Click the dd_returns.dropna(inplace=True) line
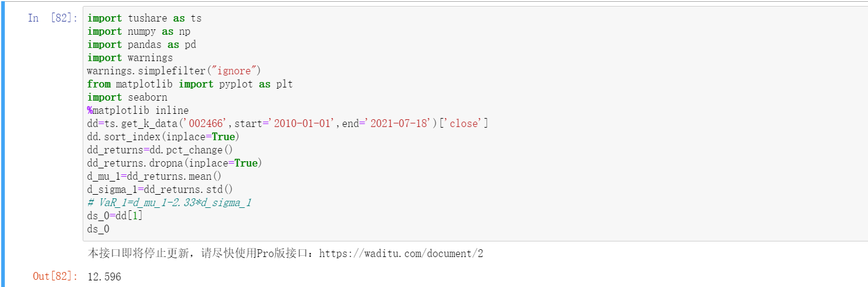Image resolution: width=868 pixels, height=287 pixels. (174, 163)
